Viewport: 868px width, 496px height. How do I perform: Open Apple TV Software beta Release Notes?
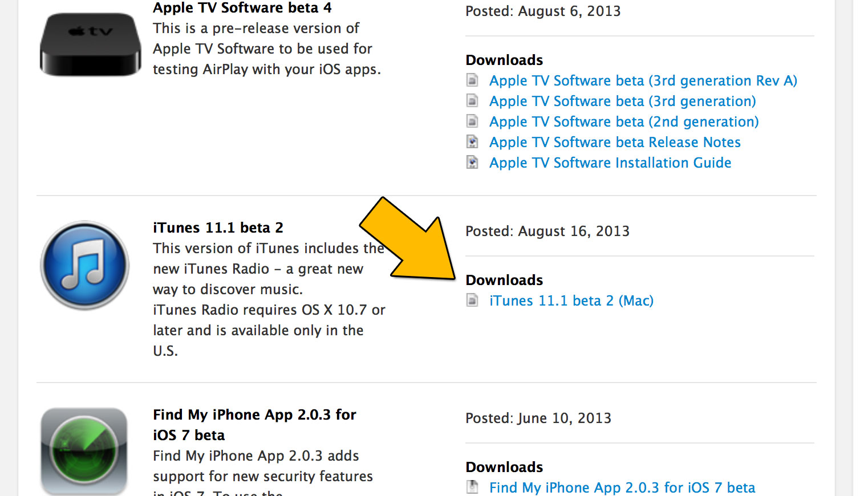point(615,143)
